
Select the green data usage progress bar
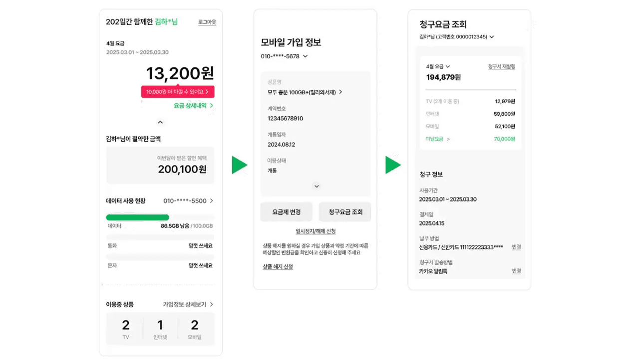[137, 217]
